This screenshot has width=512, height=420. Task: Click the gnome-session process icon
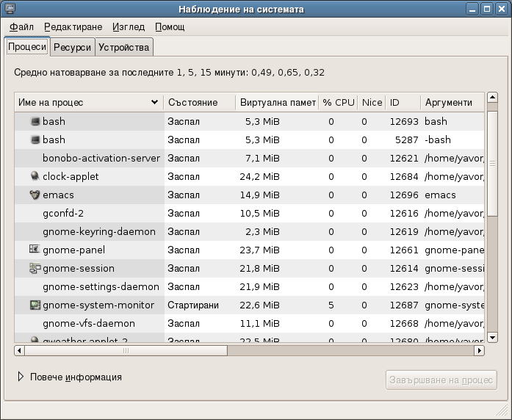35,268
